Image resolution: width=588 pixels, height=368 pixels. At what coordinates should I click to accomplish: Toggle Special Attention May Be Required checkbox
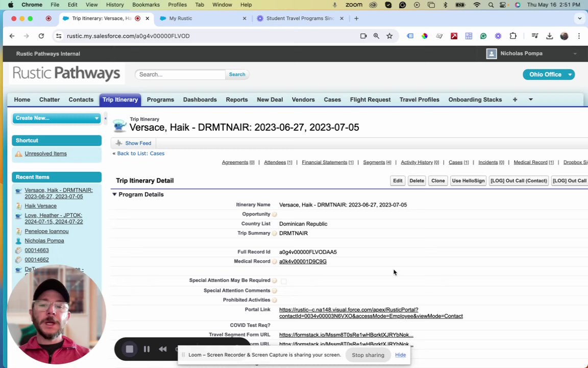pos(283,281)
